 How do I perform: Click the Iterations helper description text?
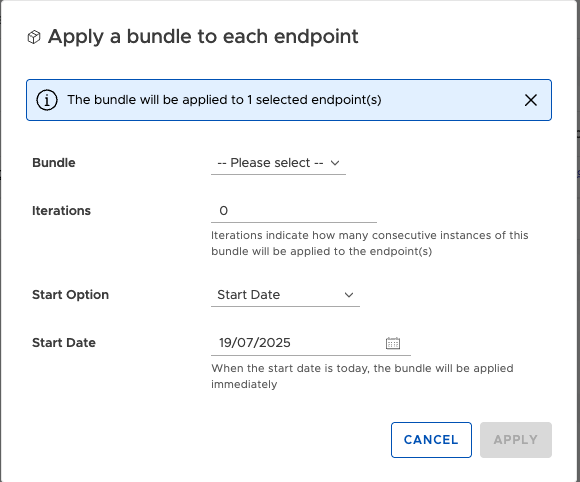[x=370, y=243]
